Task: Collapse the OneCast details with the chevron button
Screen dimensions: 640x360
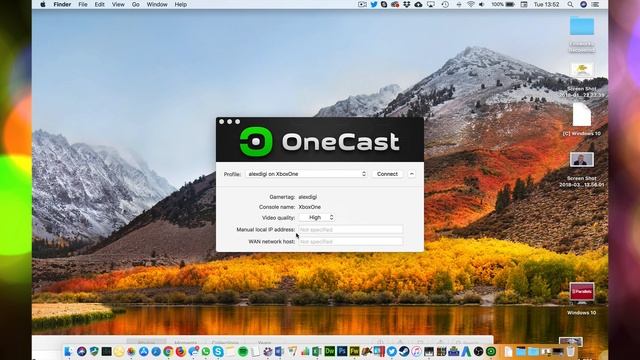Action: 411,174
